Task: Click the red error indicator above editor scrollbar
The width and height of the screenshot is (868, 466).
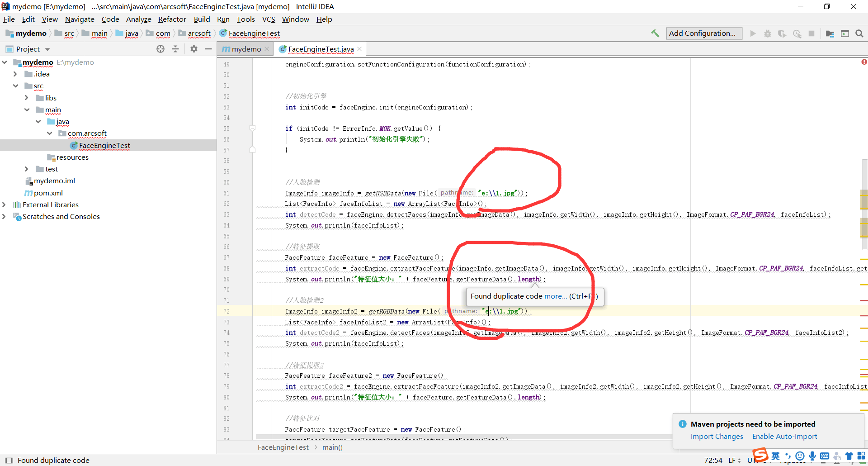Action: click(x=864, y=62)
